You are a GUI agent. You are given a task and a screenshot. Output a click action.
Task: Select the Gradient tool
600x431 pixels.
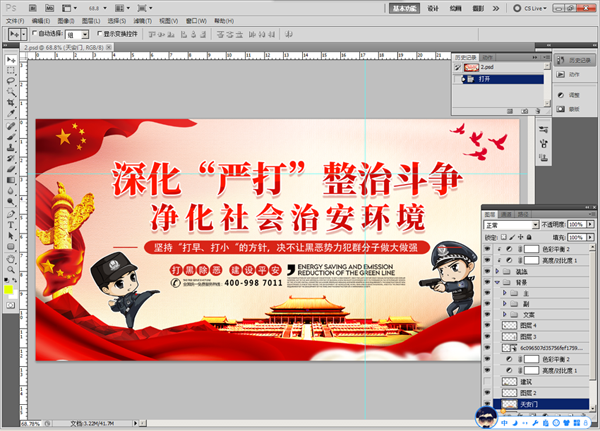click(11, 180)
